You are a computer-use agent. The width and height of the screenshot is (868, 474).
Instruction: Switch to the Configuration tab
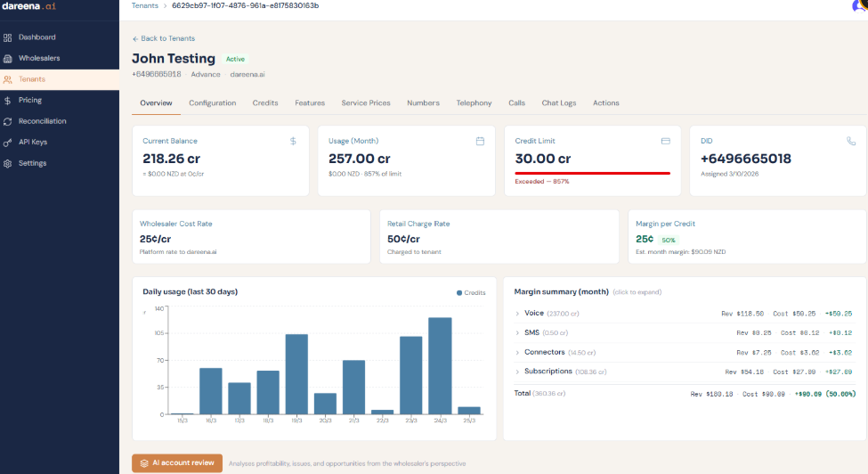(x=212, y=103)
